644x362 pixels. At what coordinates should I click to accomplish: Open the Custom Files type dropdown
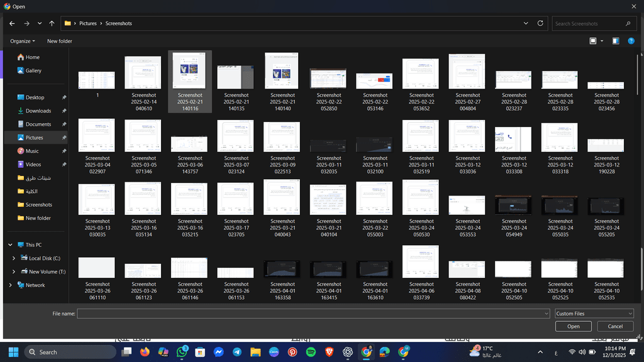(594, 314)
